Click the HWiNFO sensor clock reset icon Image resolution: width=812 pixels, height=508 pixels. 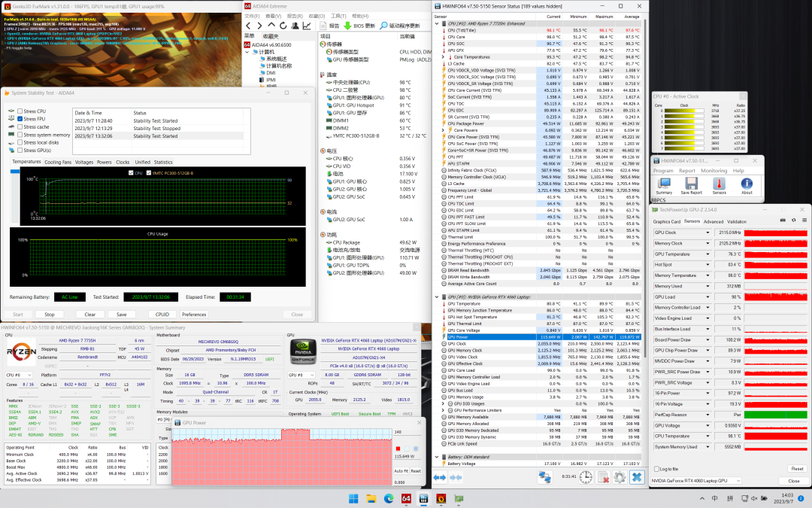pyautogui.click(x=585, y=477)
